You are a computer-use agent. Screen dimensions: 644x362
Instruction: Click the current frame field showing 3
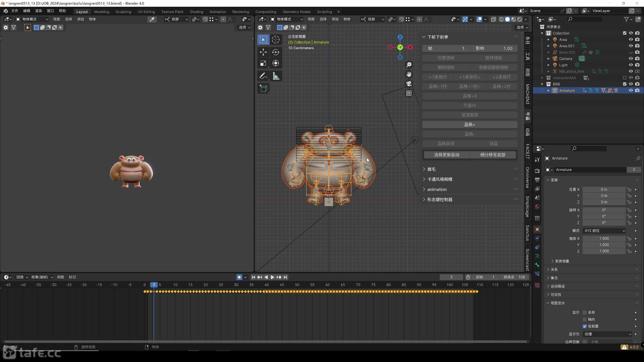[x=451, y=277]
